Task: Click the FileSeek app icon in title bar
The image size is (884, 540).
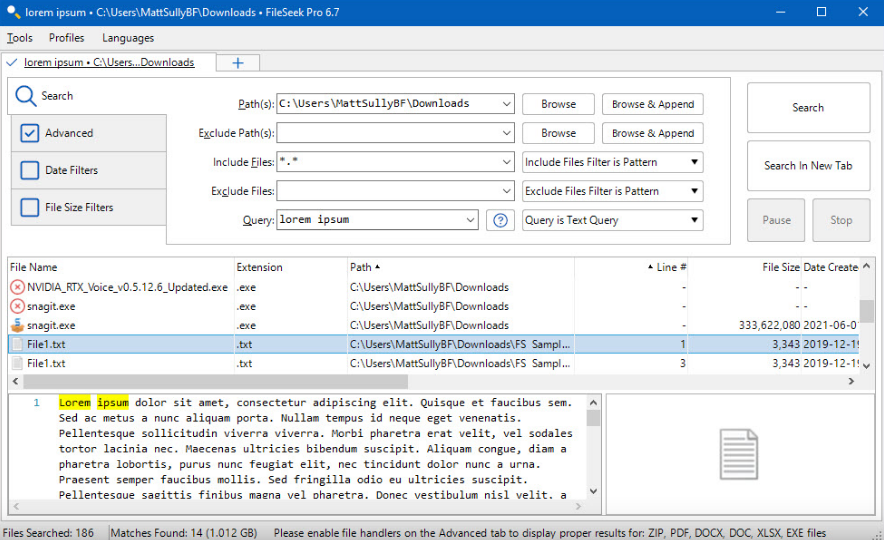Action: pos(12,12)
